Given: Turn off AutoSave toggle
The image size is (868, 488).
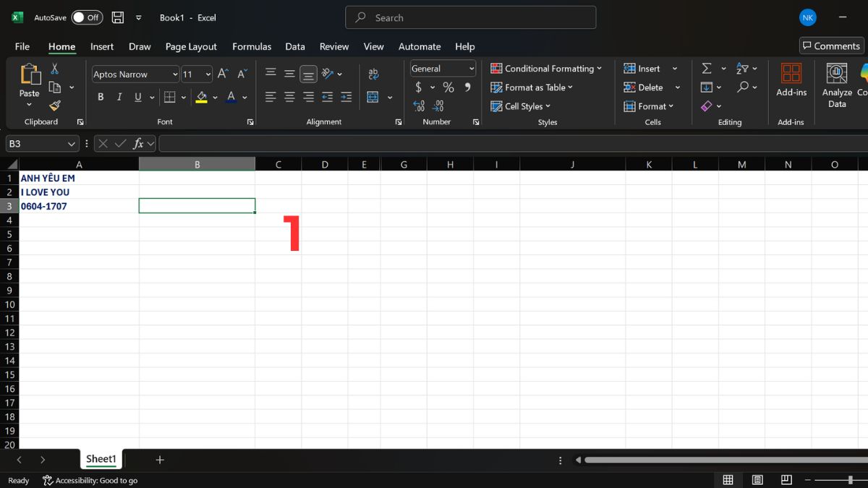Looking at the screenshot, I should 87,17.
